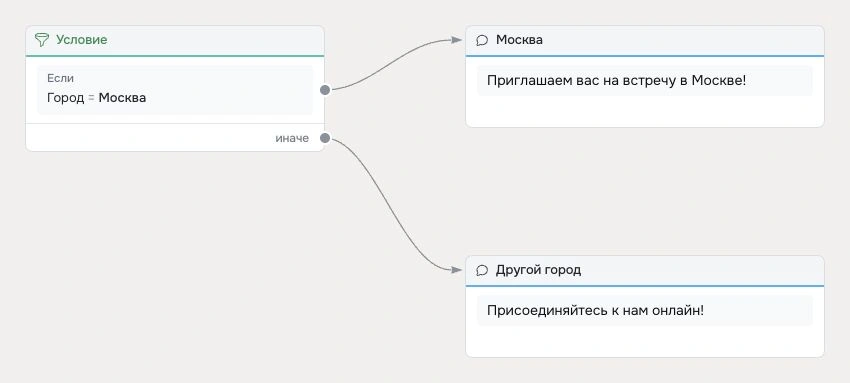Click the Если label in the condition block
This screenshot has width=850, height=383.
tap(60, 78)
